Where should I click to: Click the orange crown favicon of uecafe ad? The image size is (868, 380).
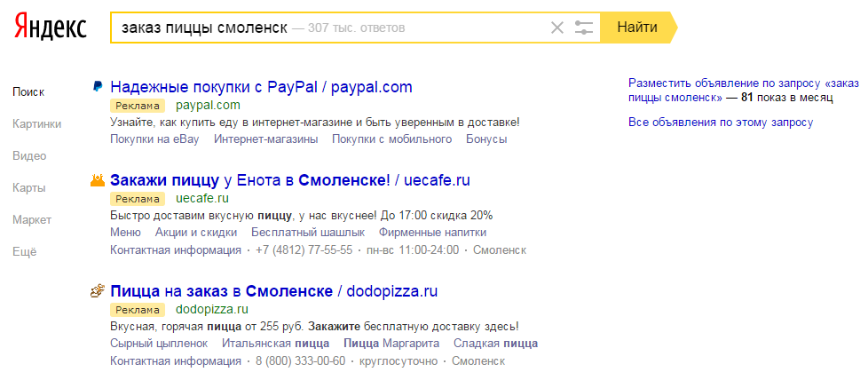(98, 179)
